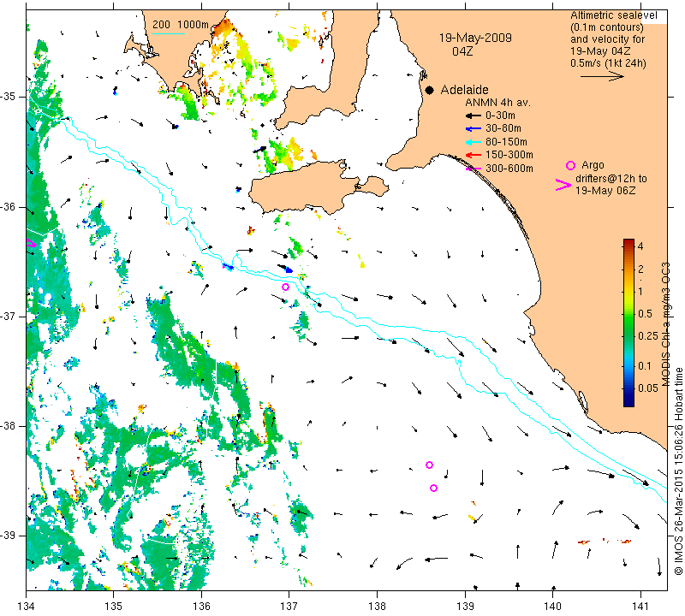
Task: Click the upper Argo float circle near 138.6°E
Action: tap(429, 465)
